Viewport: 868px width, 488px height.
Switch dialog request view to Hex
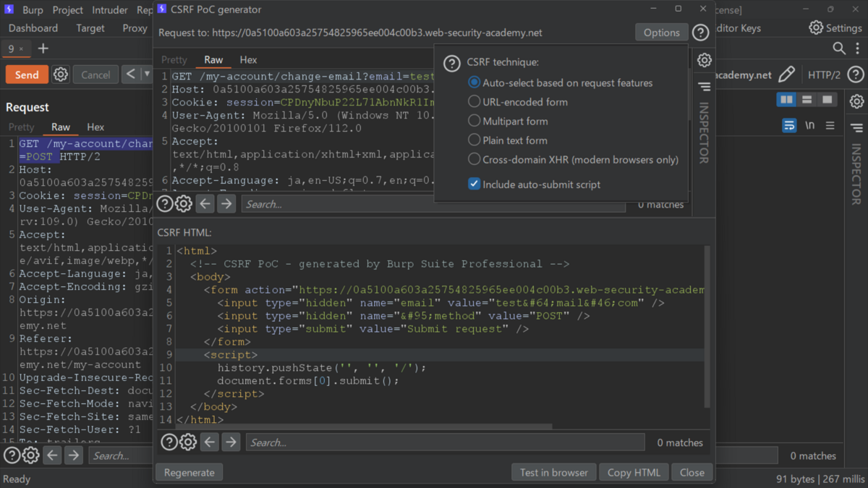[x=248, y=59]
